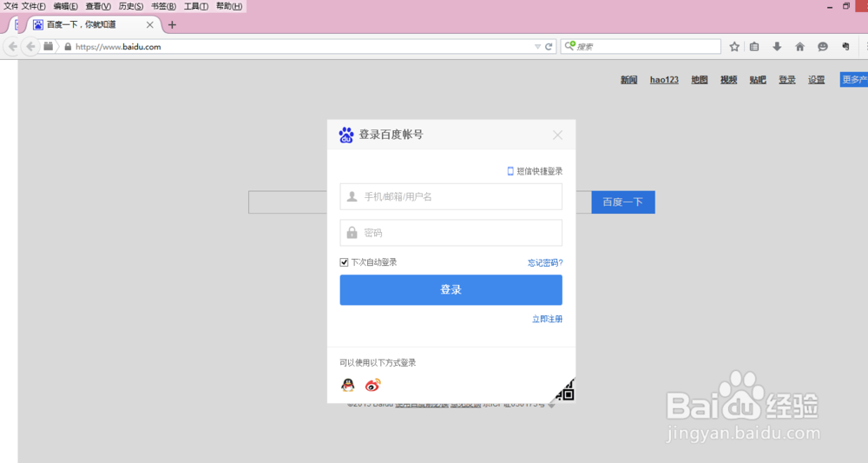Screen dimensions: 868x463
Task: Open the 查看(V) menu
Action: tap(98, 6)
